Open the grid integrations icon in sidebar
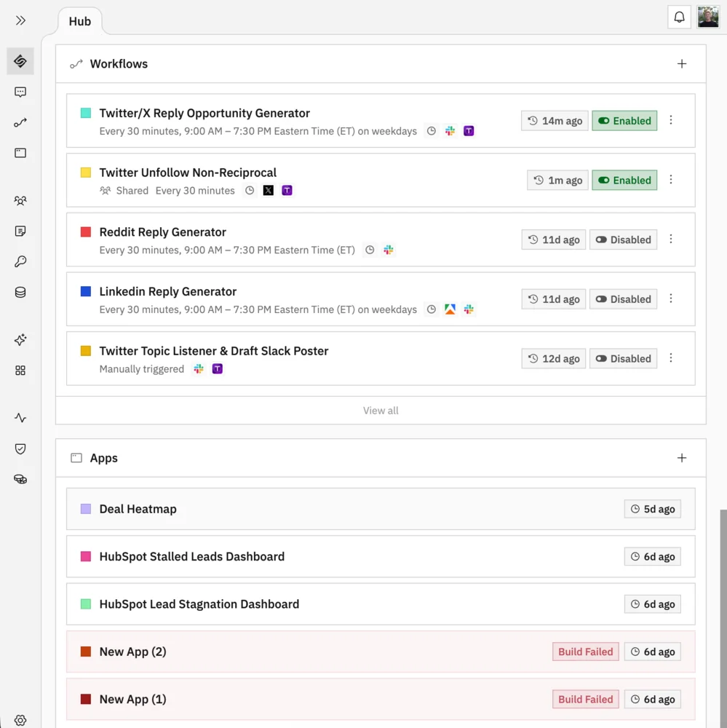This screenshot has height=728, width=727. pyautogui.click(x=20, y=371)
